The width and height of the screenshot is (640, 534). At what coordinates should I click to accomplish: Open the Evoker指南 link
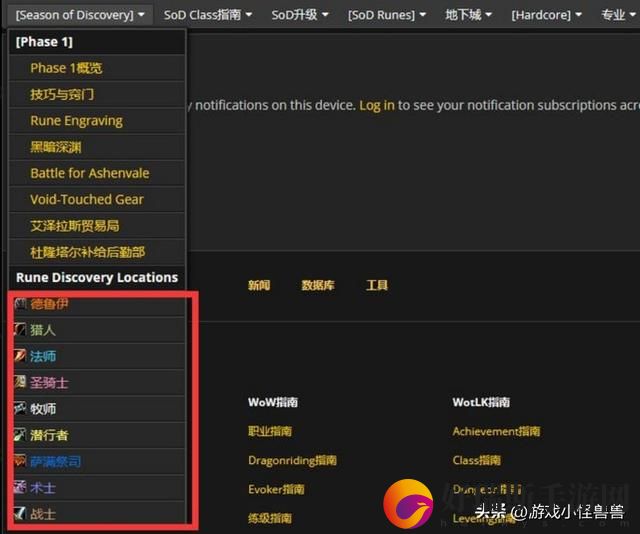(276, 489)
